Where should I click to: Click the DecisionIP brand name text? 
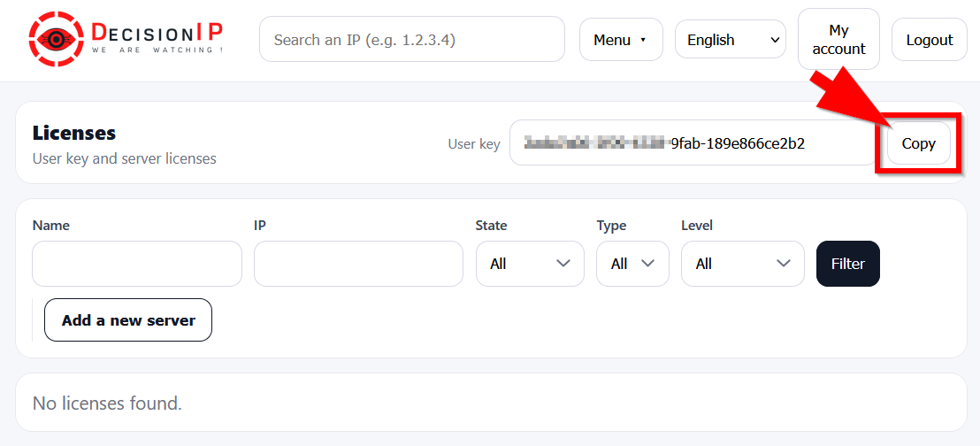point(157,33)
